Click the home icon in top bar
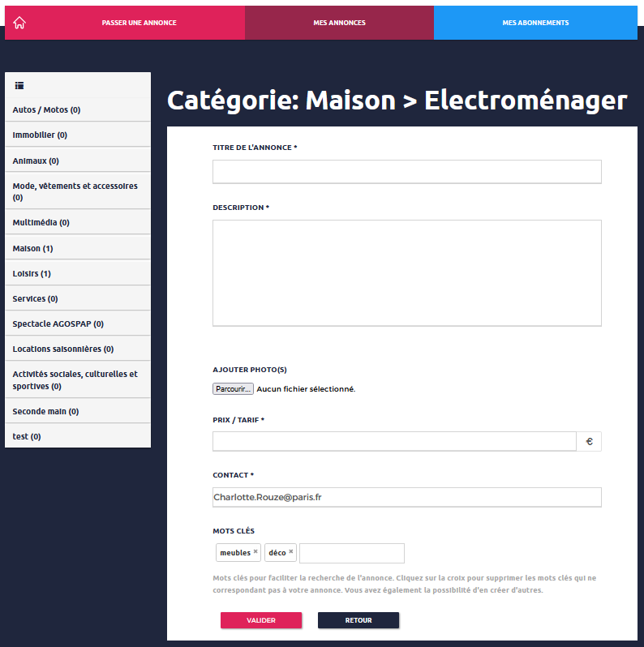Image resolution: width=644 pixels, height=647 pixels. pos(19,23)
